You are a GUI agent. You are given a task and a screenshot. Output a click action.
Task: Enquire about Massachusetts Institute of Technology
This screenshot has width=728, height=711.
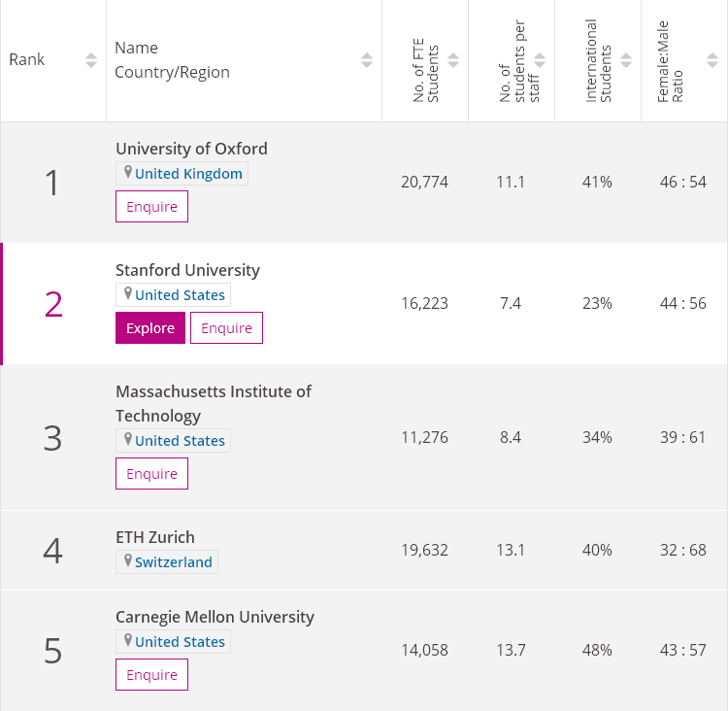coord(151,474)
